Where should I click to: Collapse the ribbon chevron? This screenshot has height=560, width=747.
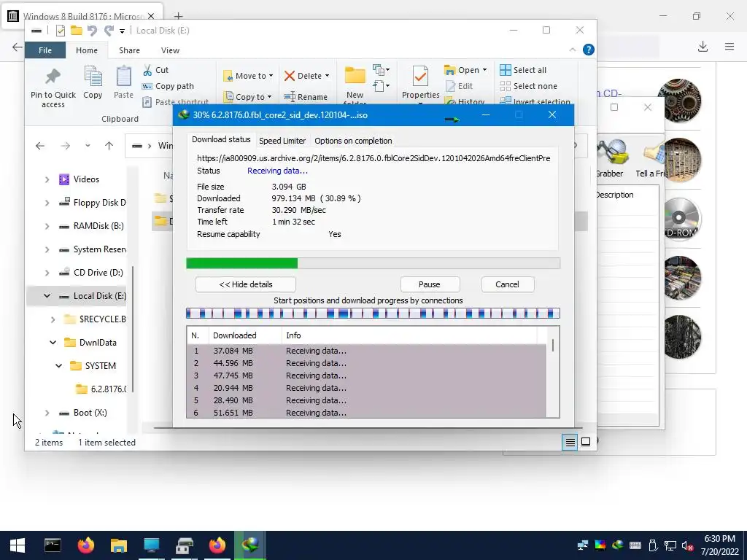573,50
